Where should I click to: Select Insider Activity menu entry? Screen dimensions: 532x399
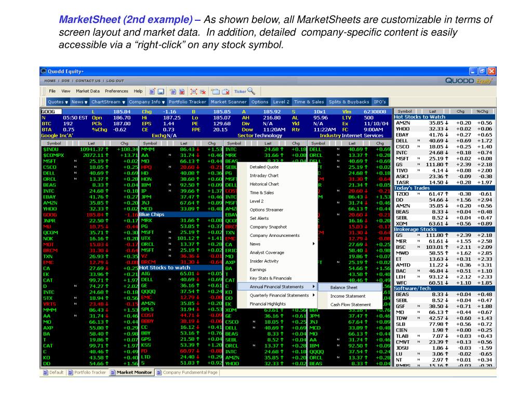[x=264, y=261]
